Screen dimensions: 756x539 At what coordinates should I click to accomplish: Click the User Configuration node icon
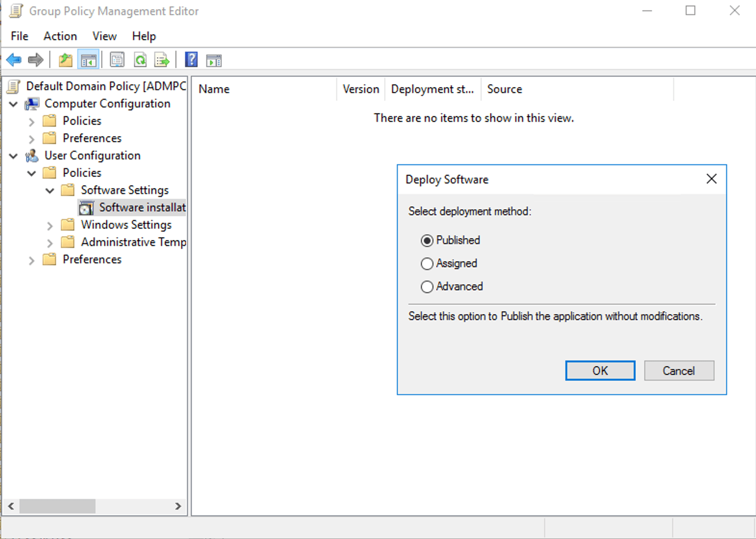(32, 155)
